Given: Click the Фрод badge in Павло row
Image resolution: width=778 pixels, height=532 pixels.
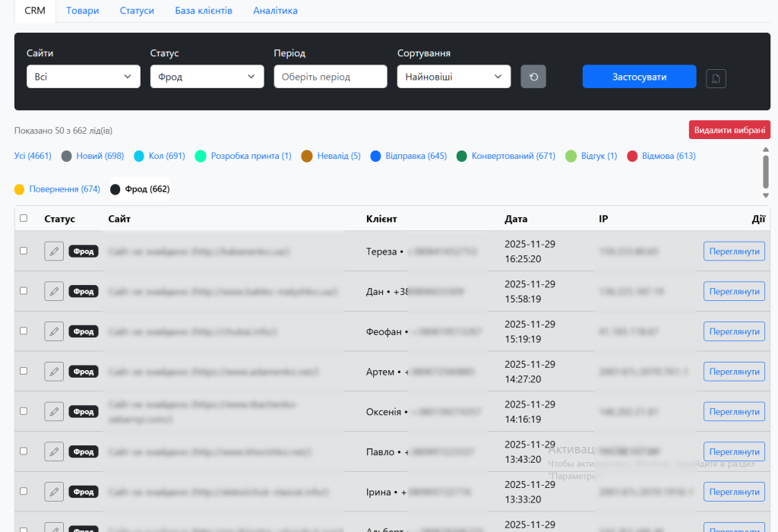Looking at the screenshot, I should point(84,451).
